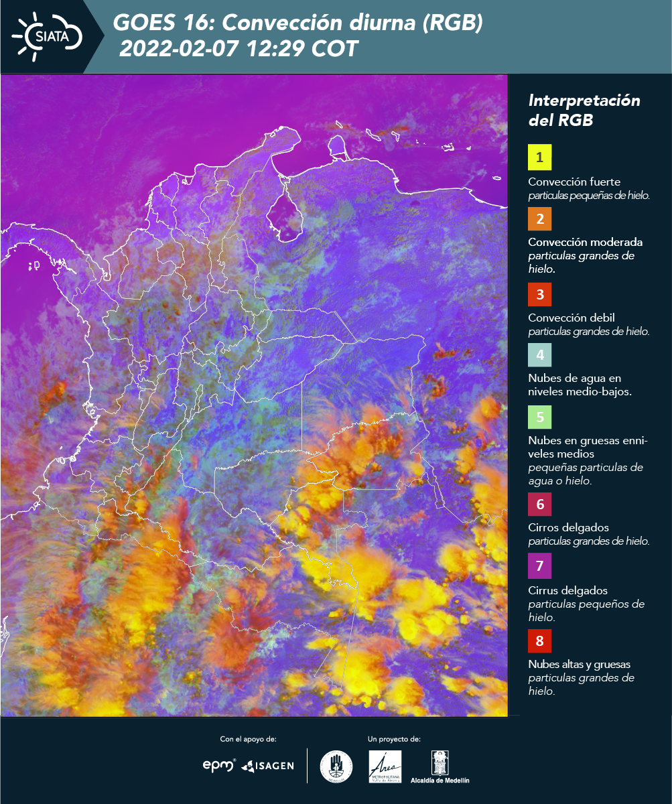Click the Alcaldía de Medellín logo
The image size is (672, 804).
[x=440, y=767]
